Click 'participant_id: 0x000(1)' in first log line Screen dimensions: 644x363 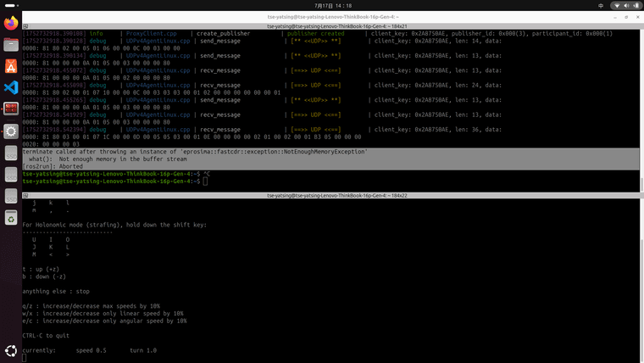tap(572, 34)
